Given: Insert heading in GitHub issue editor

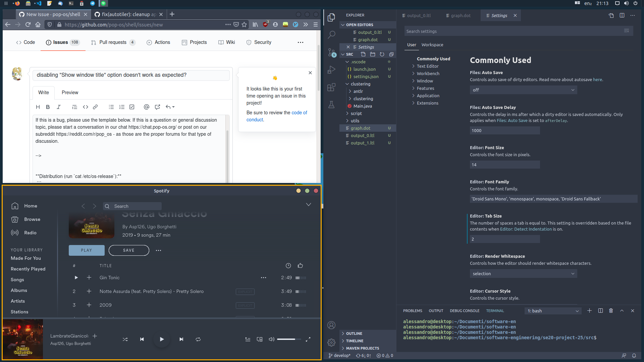Looking at the screenshot, I should [38, 107].
